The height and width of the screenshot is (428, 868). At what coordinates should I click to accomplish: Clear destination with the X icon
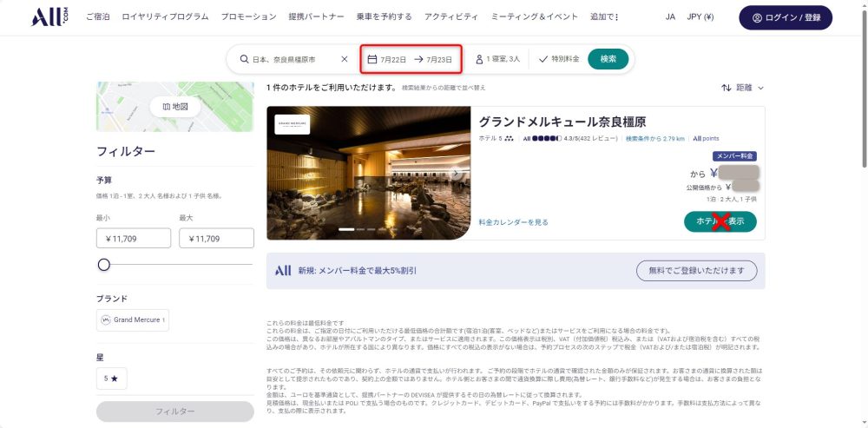pos(345,59)
